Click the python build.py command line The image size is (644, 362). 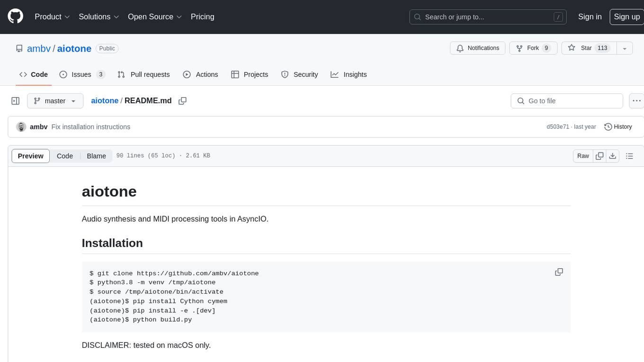[141, 319]
